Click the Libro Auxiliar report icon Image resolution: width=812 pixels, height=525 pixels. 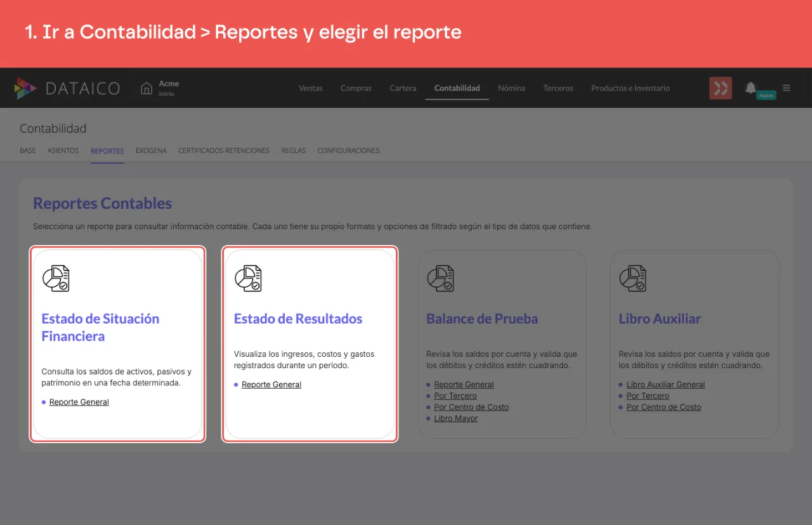pyautogui.click(x=632, y=278)
